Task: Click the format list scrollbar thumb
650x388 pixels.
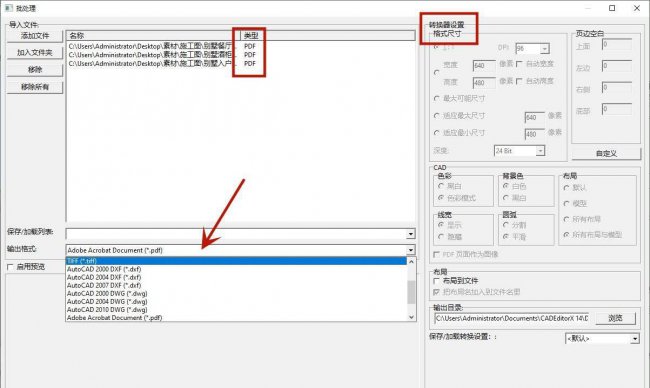Action: click(411, 292)
